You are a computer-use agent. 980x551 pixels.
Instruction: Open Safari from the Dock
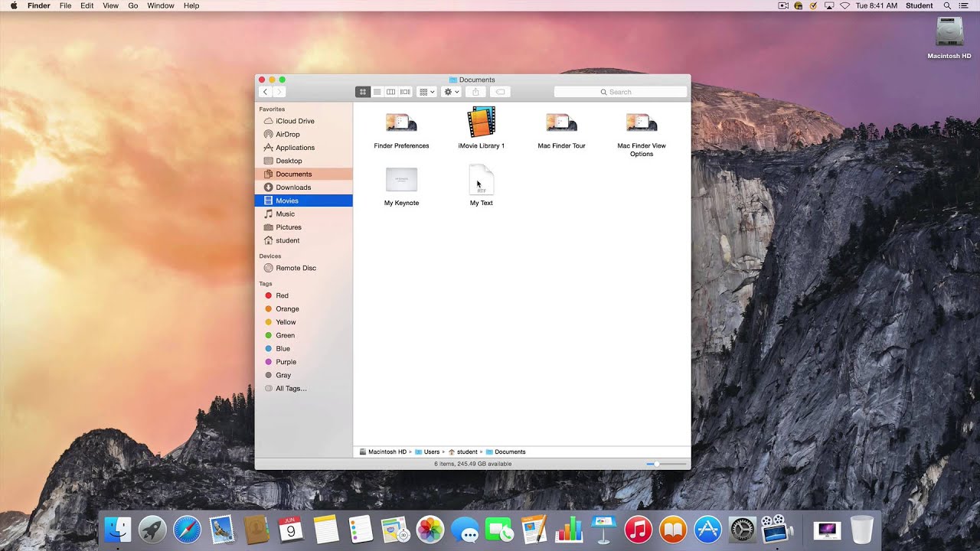(188, 529)
